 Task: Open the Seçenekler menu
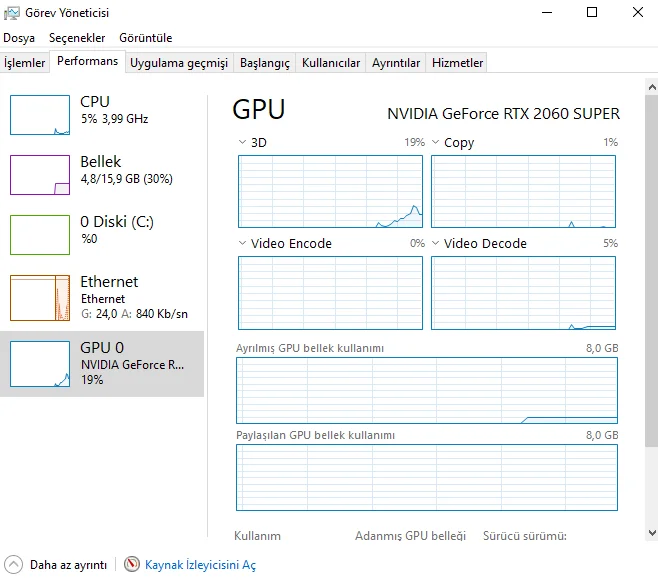tap(77, 38)
